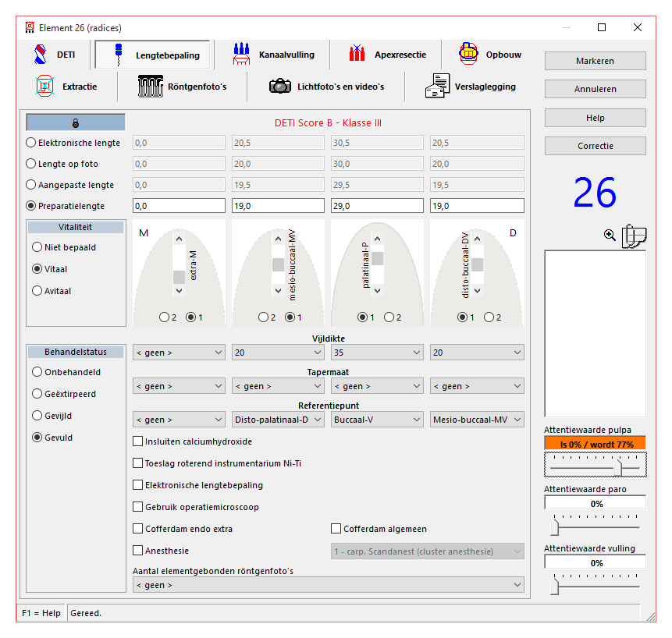The image size is (672, 638).
Task: Click the empty notes text area
Action: click(596, 334)
